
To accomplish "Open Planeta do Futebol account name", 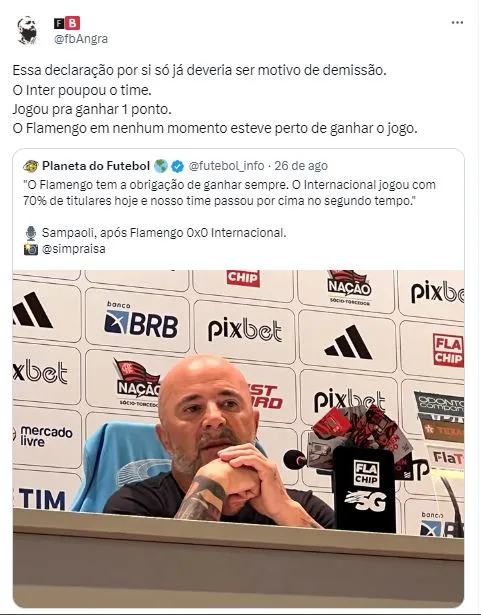I will point(96,166).
